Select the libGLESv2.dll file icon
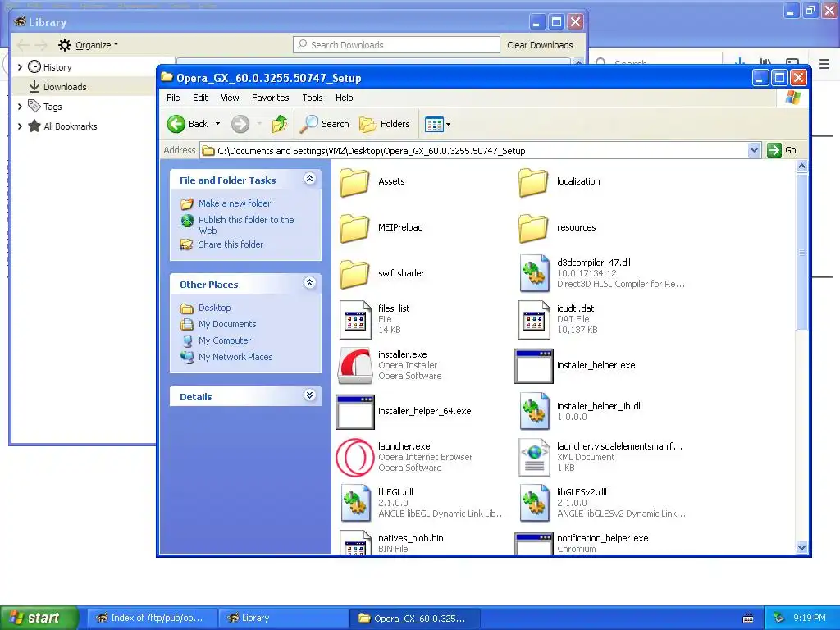 535,503
